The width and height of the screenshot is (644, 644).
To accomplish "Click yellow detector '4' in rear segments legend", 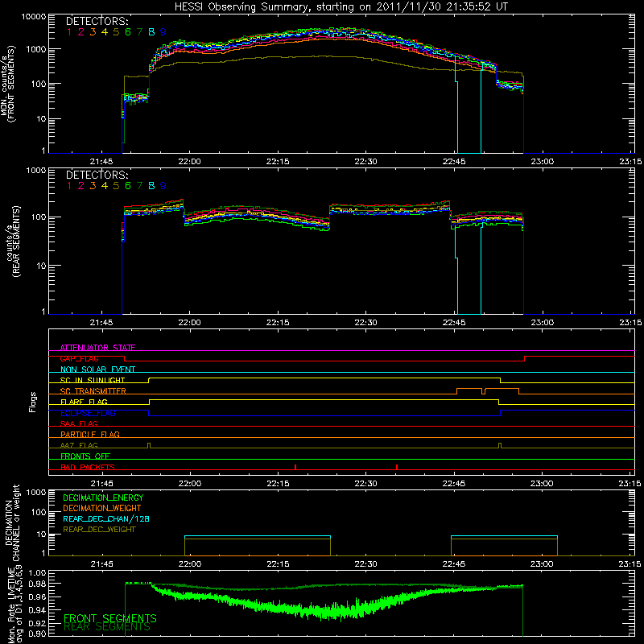I will pos(105,186).
